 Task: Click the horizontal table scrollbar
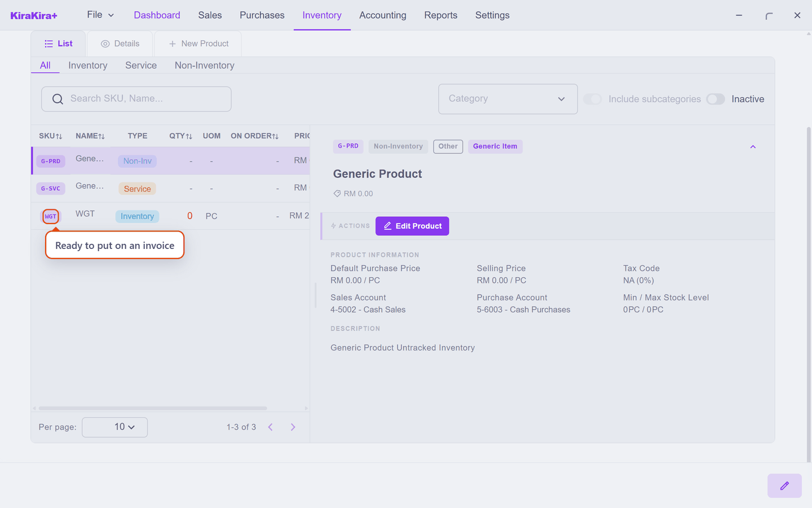(153, 408)
